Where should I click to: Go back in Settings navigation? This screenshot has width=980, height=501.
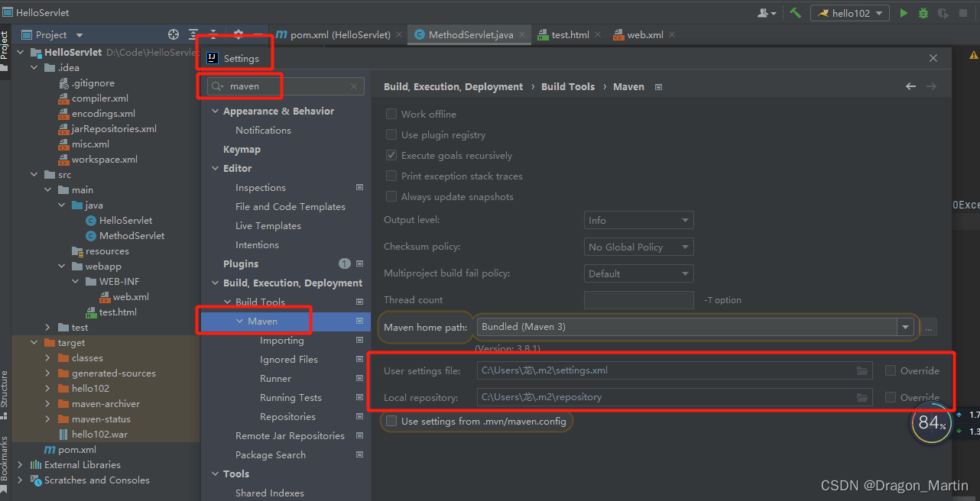(x=910, y=86)
